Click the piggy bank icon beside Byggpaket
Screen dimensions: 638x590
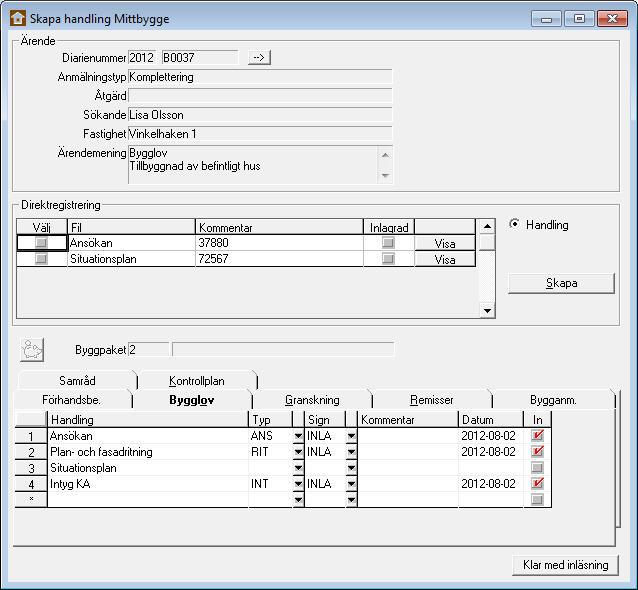click(x=32, y=350)
